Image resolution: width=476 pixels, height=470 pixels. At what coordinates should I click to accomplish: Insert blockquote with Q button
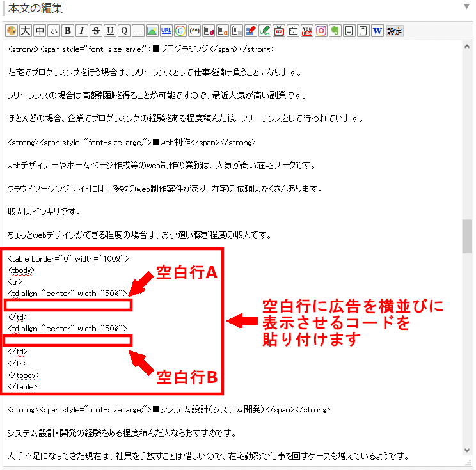(124, 31)
